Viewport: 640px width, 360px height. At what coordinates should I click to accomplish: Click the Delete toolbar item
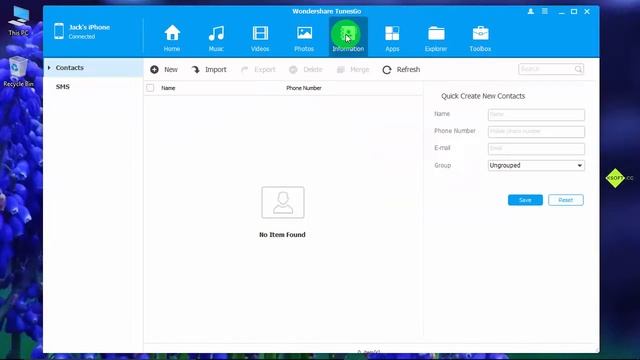[x=306, y=69]
